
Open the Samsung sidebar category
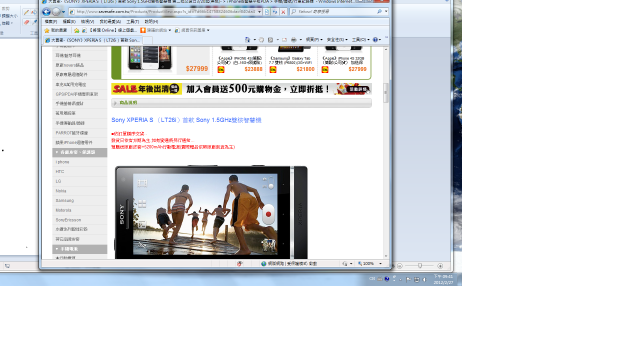(64, 200)
